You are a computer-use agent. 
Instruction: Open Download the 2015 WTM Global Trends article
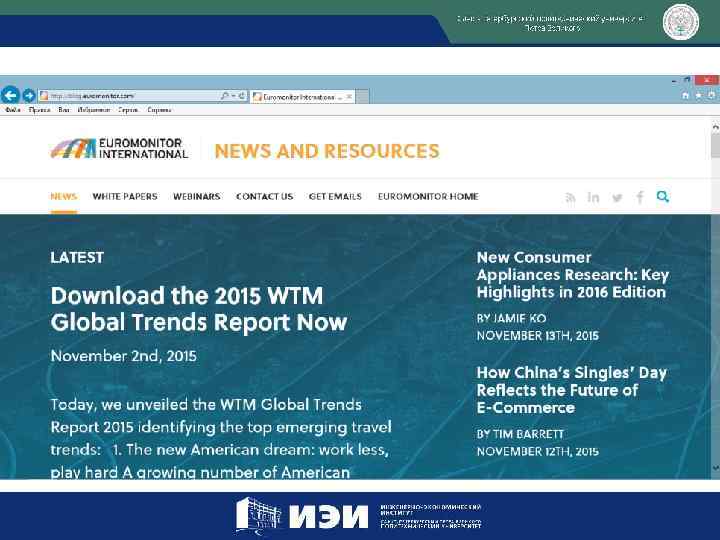[198, 309]
